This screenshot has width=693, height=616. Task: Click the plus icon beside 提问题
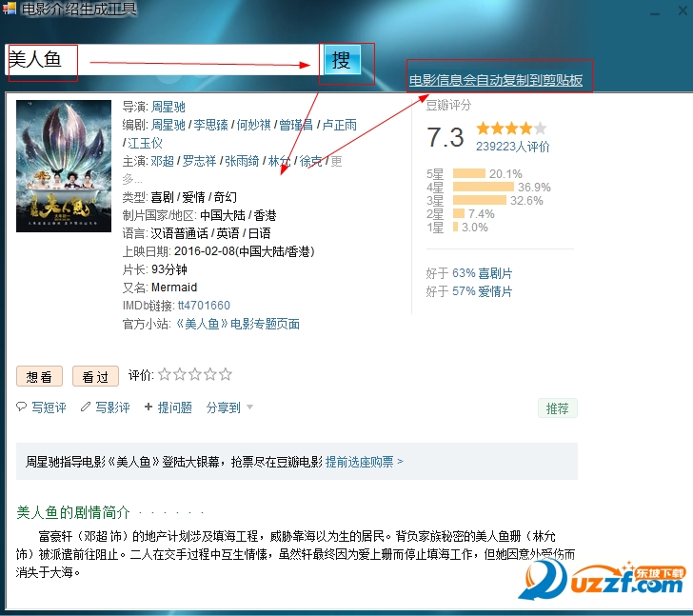point(148,407)
